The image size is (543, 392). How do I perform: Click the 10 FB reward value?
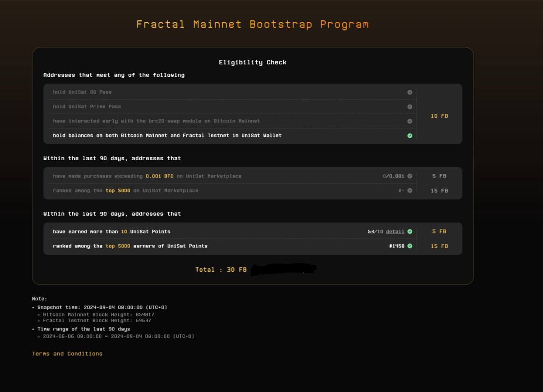pos(439,116)
